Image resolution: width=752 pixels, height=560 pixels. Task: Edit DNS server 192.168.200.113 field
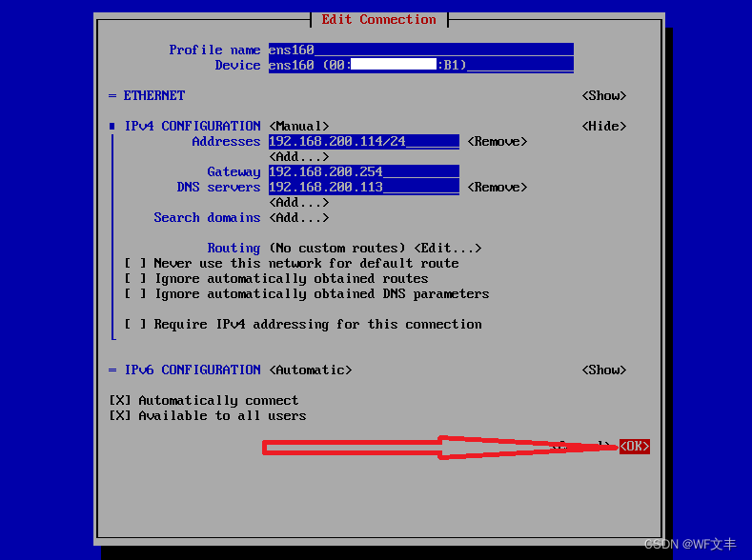363,187
